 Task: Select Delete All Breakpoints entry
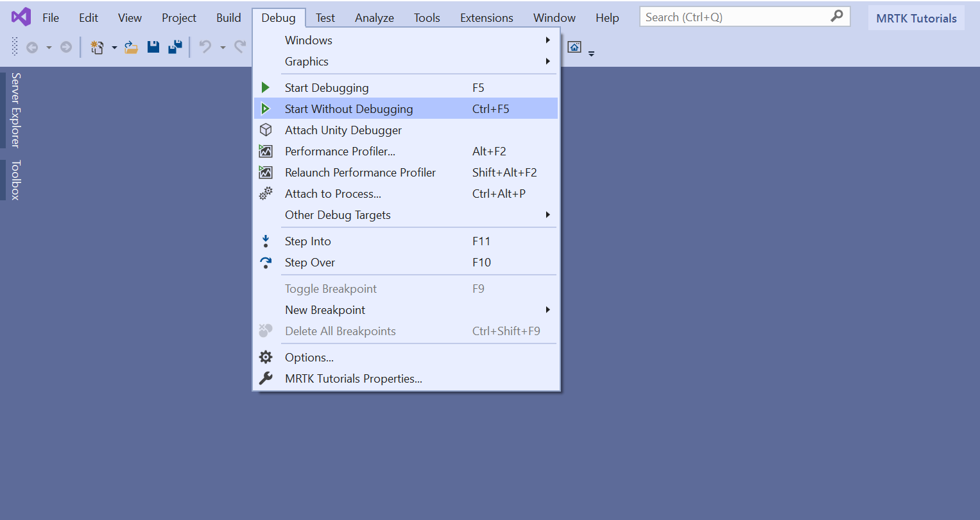click(406, 331)
